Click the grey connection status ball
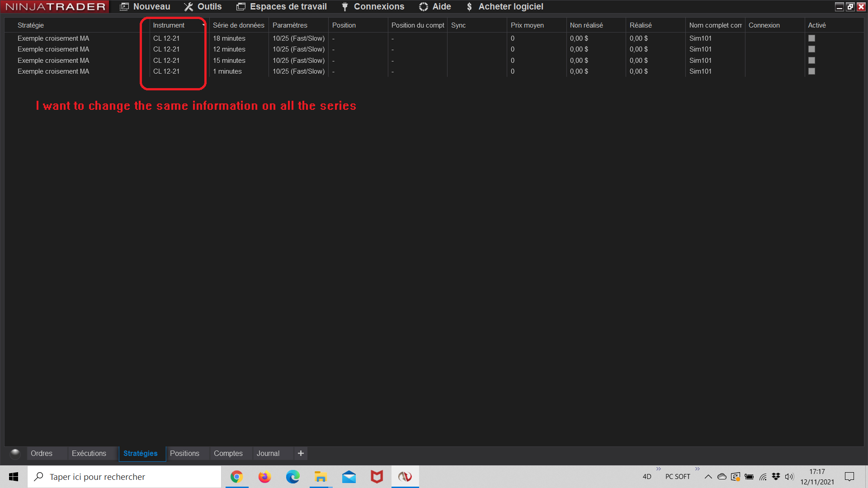Screen dimensions: 868x488 (15, 453)
